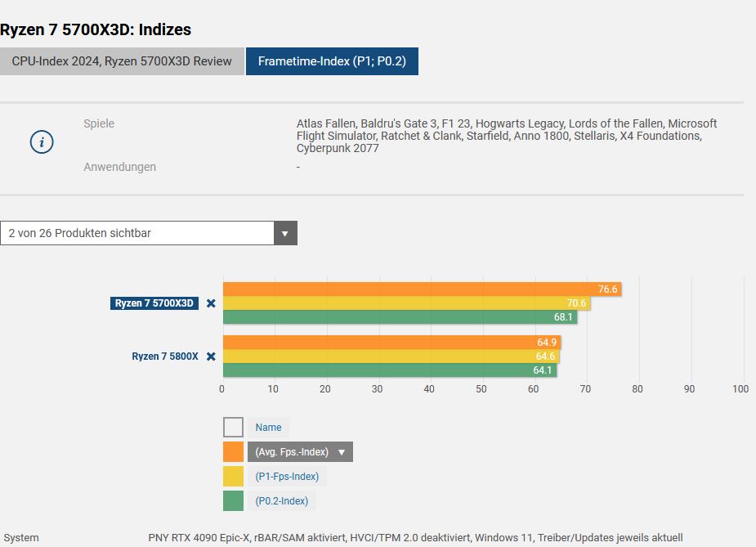
Task: Click the 'Anwendungen' label
Action: point(120,167)
